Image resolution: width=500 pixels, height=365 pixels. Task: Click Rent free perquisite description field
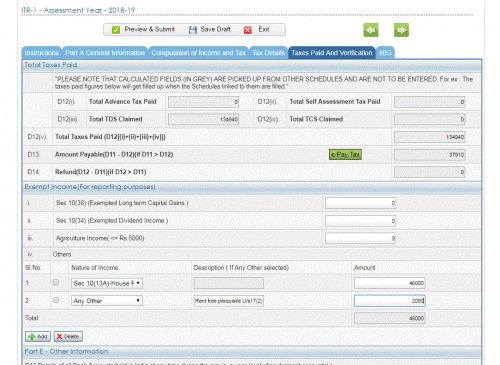(x=229, y=301)
